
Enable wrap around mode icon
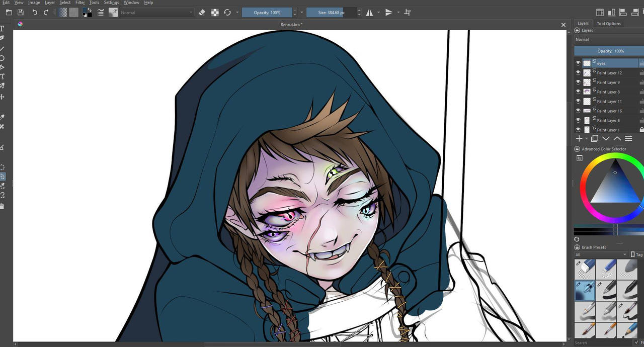408,13
